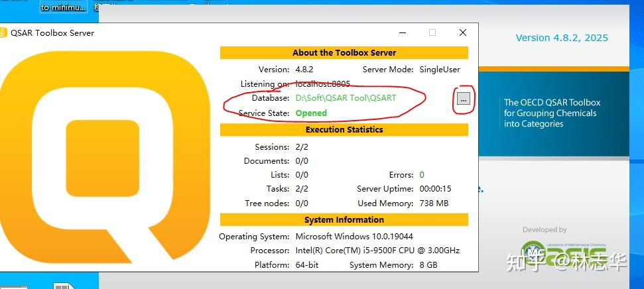Open the database browse '...' button
Viewport: 644px width, 289px height.
(464, 99)
